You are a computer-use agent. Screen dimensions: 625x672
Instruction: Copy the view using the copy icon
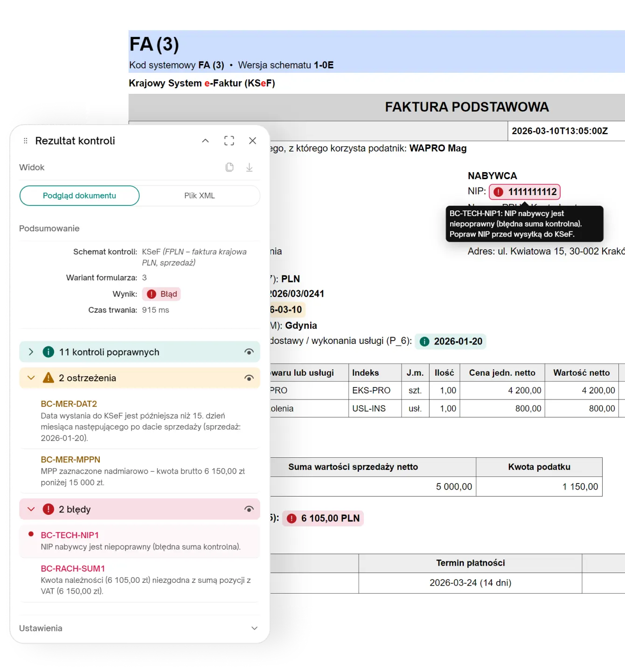229,167
